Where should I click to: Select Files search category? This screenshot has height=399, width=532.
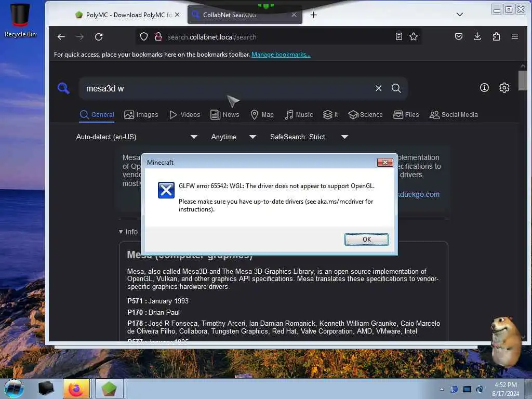[406, 115]
